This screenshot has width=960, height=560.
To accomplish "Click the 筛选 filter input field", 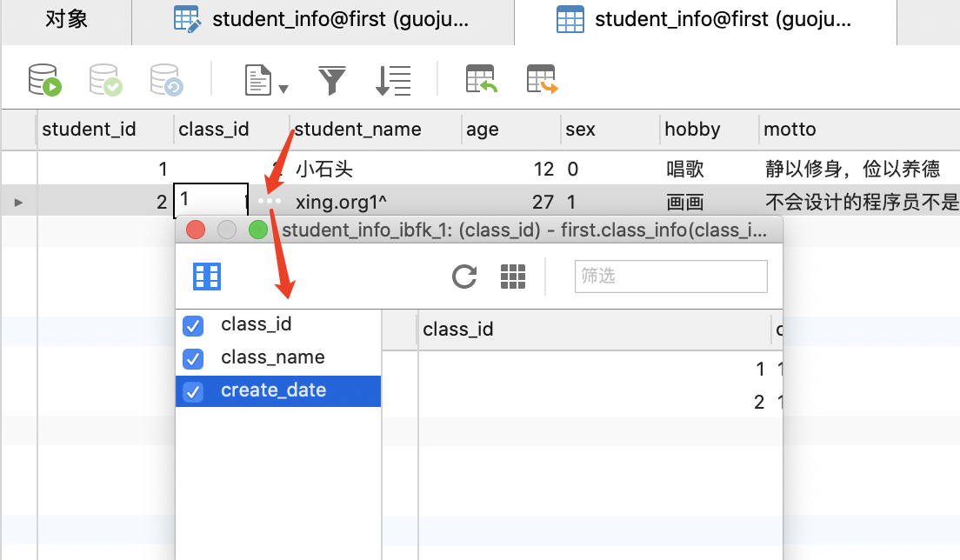I will pyautogui.click(x=670, y=277).
